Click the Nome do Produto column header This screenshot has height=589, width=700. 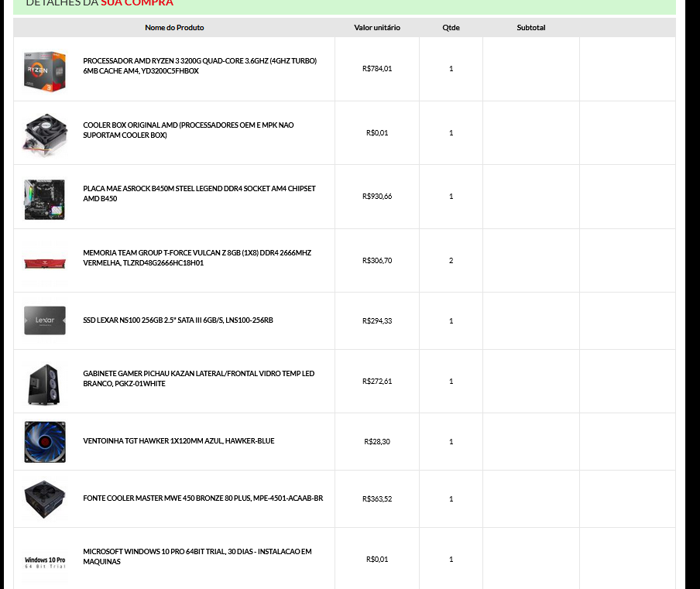(x=174, y=28)
